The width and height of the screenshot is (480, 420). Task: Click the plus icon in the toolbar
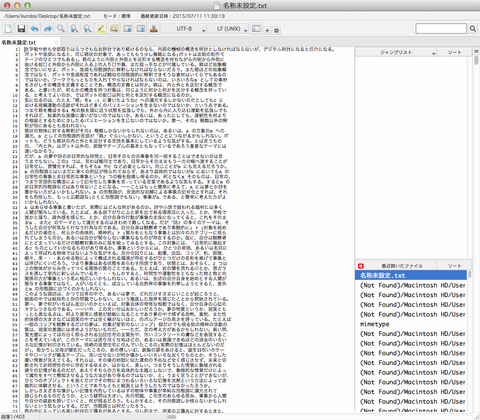(x=267, y=30)
